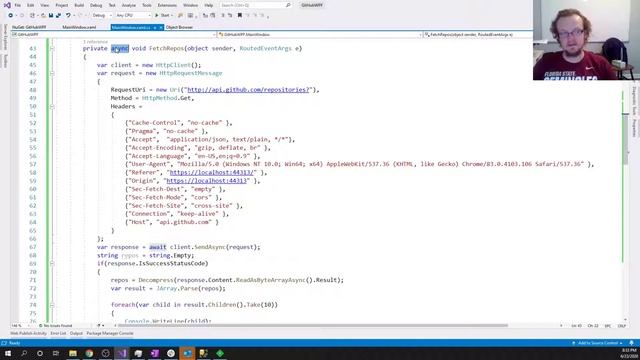Open the editor zoom percentage dropdown
Screen dimensions: 640x360
point(20,326)
